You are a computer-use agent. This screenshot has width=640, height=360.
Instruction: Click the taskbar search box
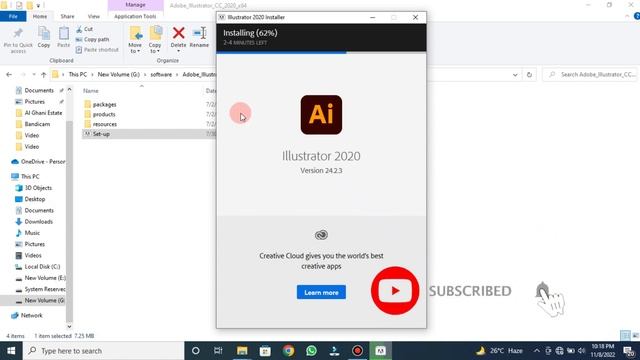tap(104, 351)
